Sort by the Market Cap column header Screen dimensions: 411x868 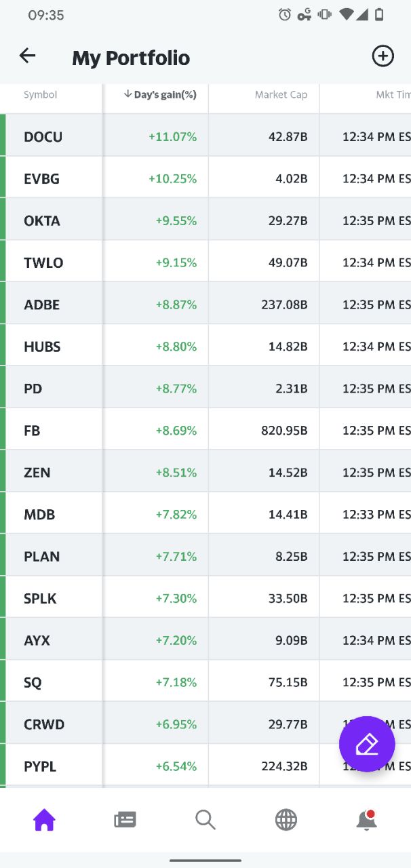pyautogui.click(x=281, y=95)
